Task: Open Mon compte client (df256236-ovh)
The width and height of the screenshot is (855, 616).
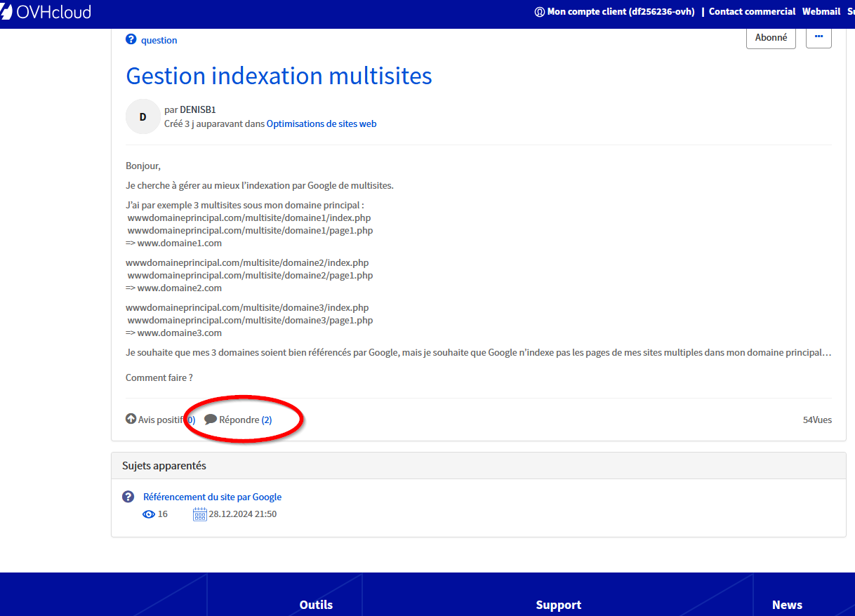Action: pos(621,12)
